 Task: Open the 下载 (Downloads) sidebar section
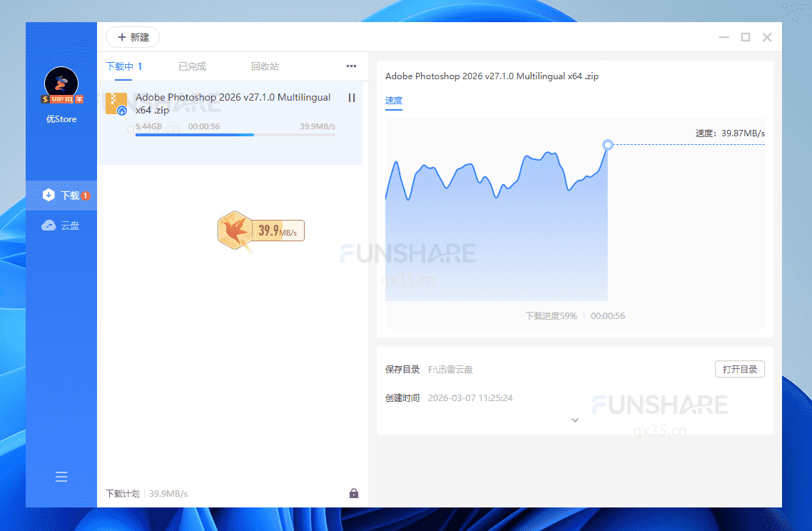(61, 194)
